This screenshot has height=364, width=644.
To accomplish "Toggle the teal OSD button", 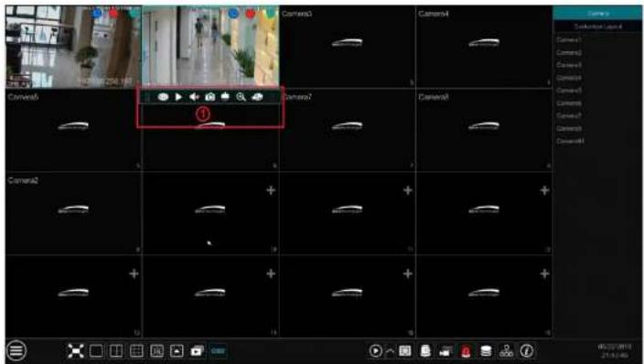I will point(218,351).
